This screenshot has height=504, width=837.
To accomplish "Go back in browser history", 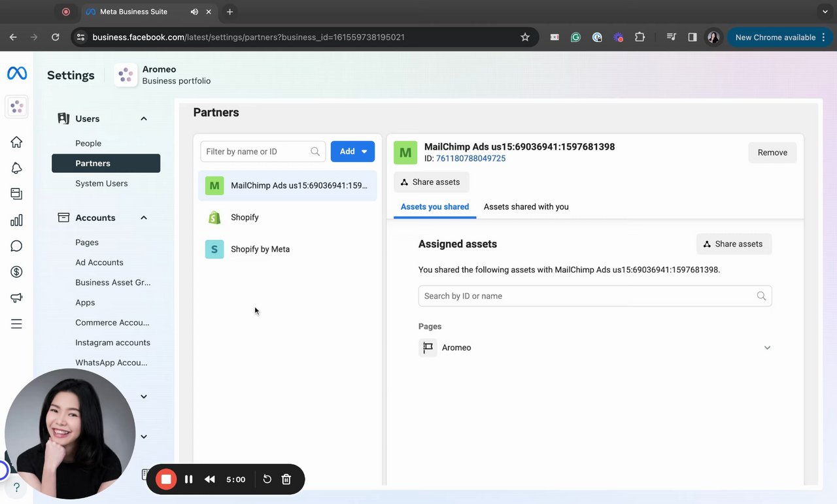I will coord(13,37).
